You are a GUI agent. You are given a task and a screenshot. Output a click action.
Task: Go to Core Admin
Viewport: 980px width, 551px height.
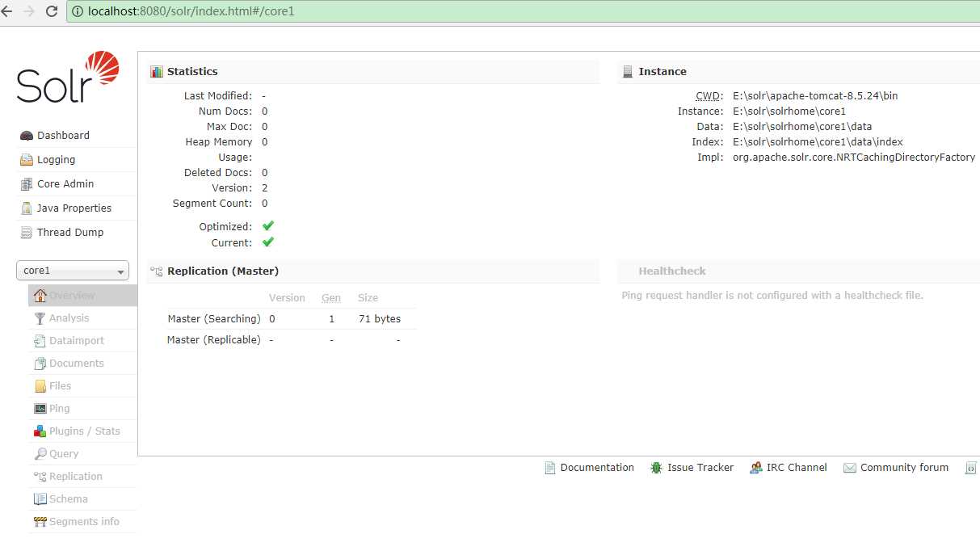pyautogui.click(x=77, y=184)
